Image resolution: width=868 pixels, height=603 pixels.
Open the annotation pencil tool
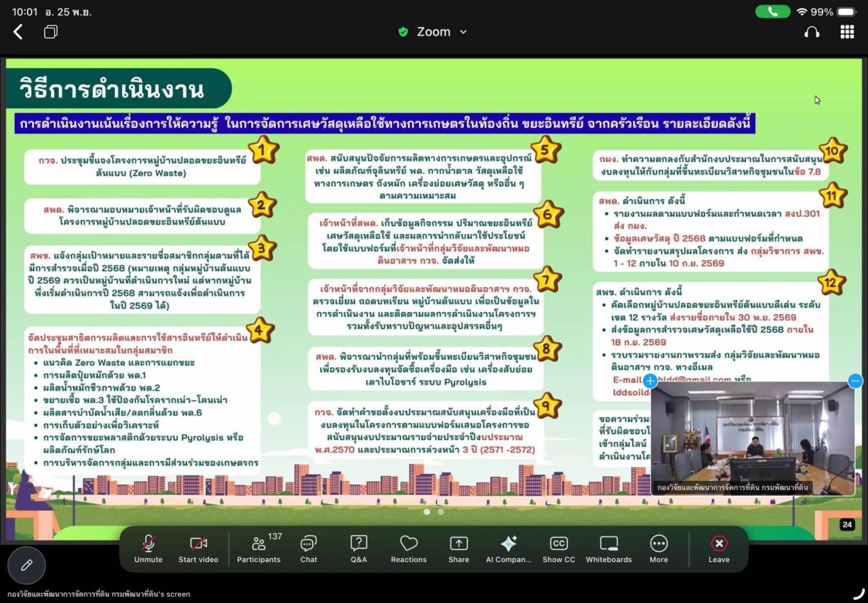[26, 564]
